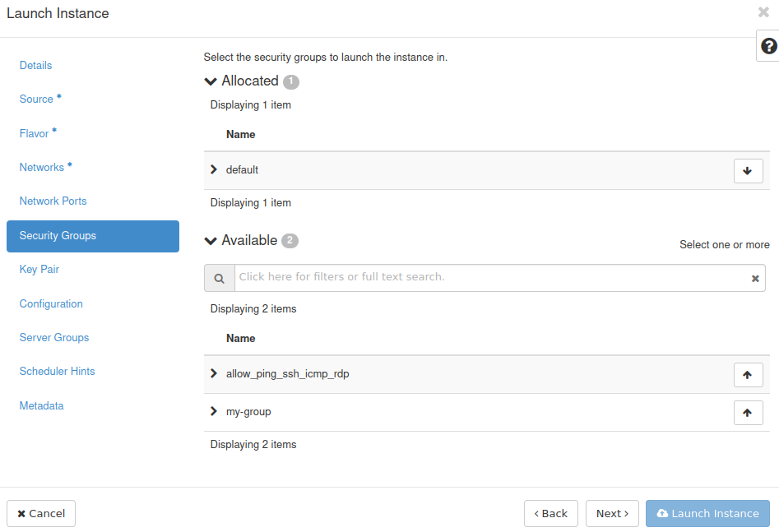Viewport: 779px width, 532px height.
Task: Click the Cancel button's x icon
Action: pos(22,513)
